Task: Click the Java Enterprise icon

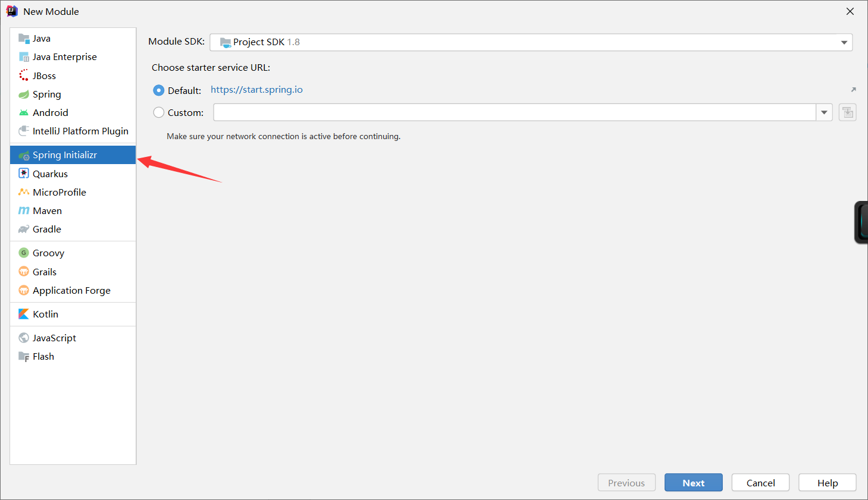Action: (x=24, y=57)
